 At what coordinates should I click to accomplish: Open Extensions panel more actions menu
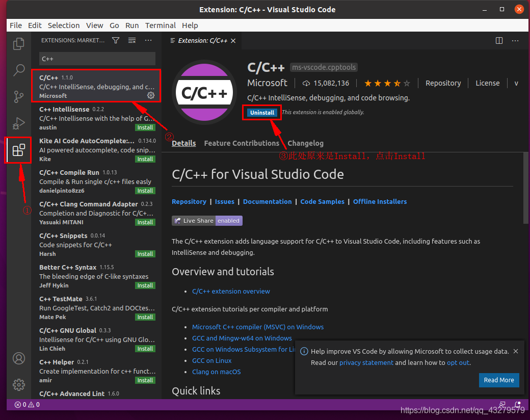point(148,41)
